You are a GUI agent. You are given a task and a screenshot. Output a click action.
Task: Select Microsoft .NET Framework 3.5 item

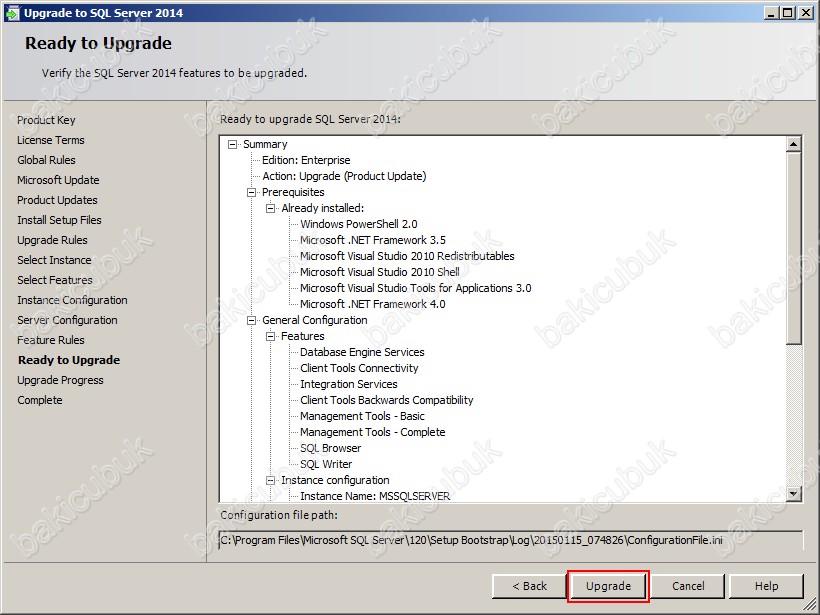[x=373, y=240]
